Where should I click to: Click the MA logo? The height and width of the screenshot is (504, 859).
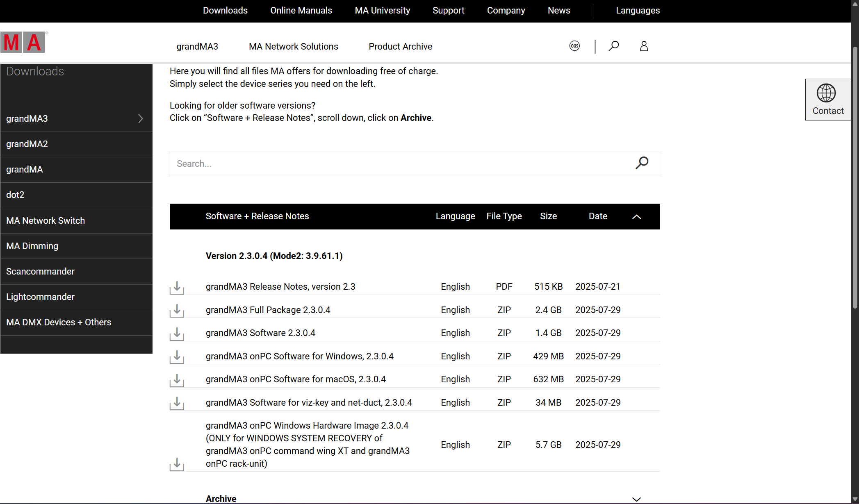[x=23, y=42]
